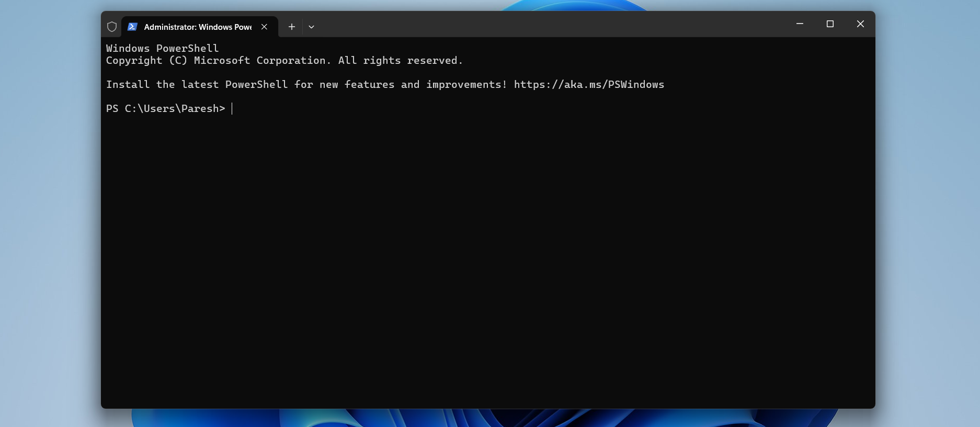Click the PowerShell icon in the tab

pyautogui.click(x=132, y=27)
